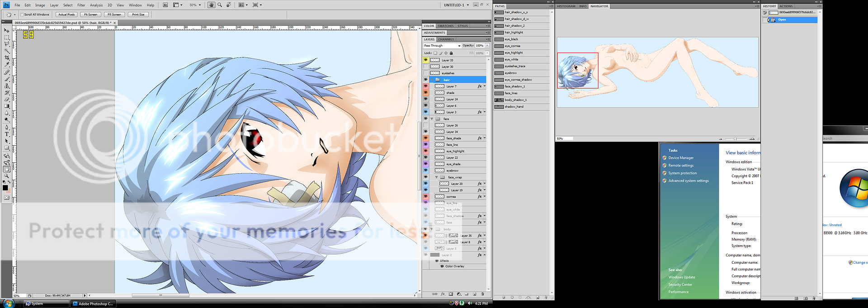868x308 pixels.
Task: Open the Pass Through blend mode dropdown
Action: [x=442, y=46]
